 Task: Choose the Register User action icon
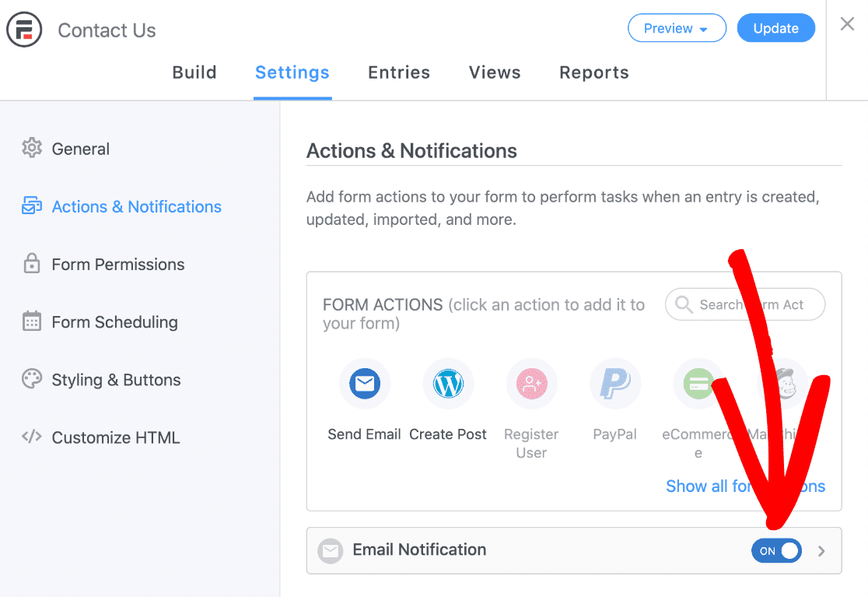[531, 383]
